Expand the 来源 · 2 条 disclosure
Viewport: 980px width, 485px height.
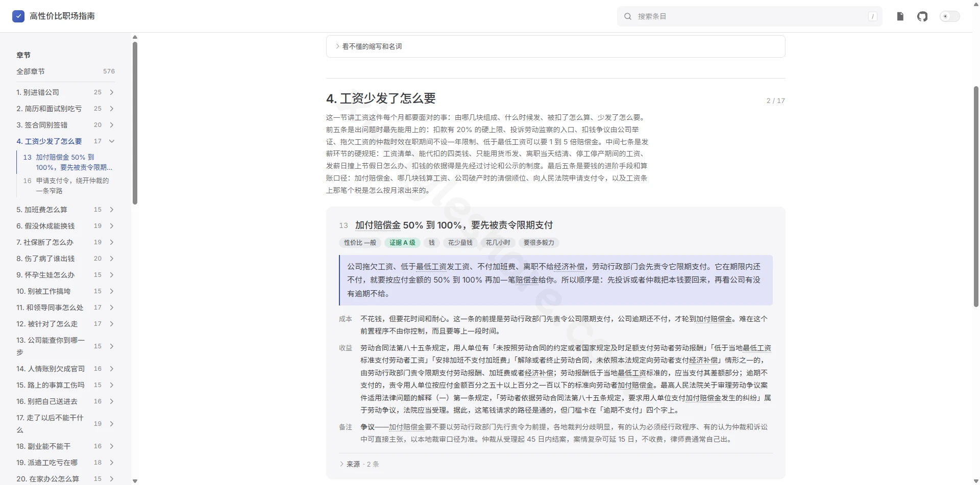tap(359, 464)
